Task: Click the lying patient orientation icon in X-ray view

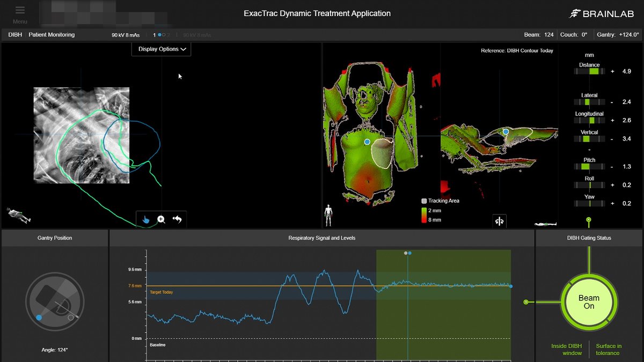Action: pos(18,216)
